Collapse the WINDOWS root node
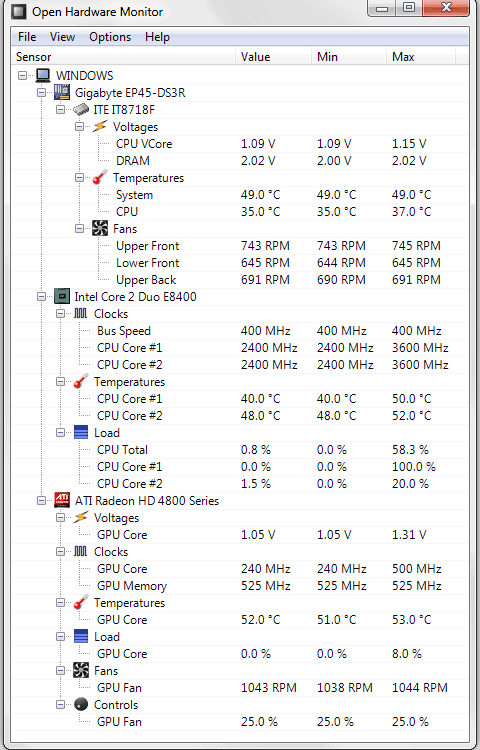Image resolution: width=480 pixels, height=750 pixels. [x=22, y=76]
